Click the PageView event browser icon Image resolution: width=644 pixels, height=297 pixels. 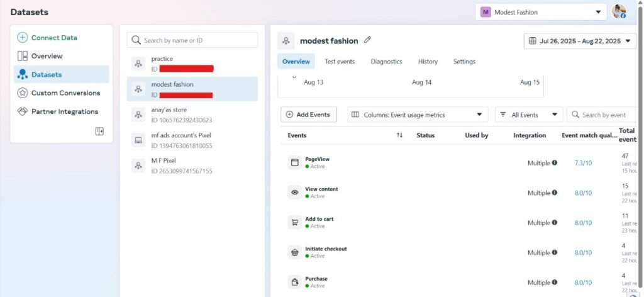[294, 163]
